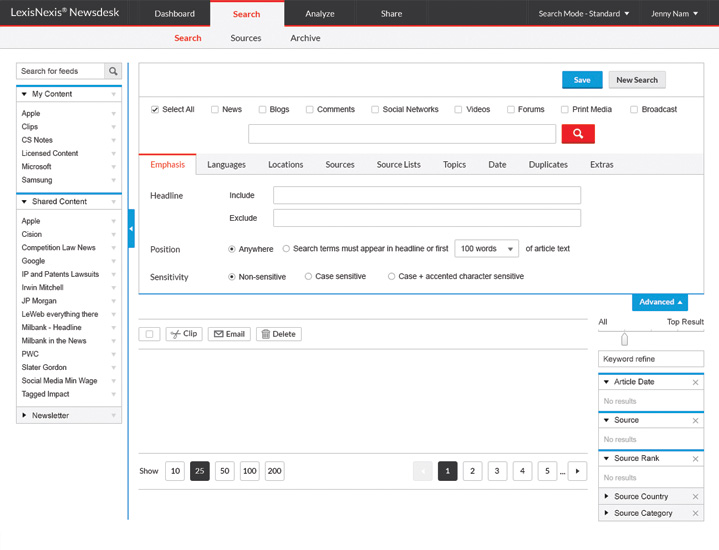Click the blue Save button
Screen dimensions: 719x550
[582, 80]
